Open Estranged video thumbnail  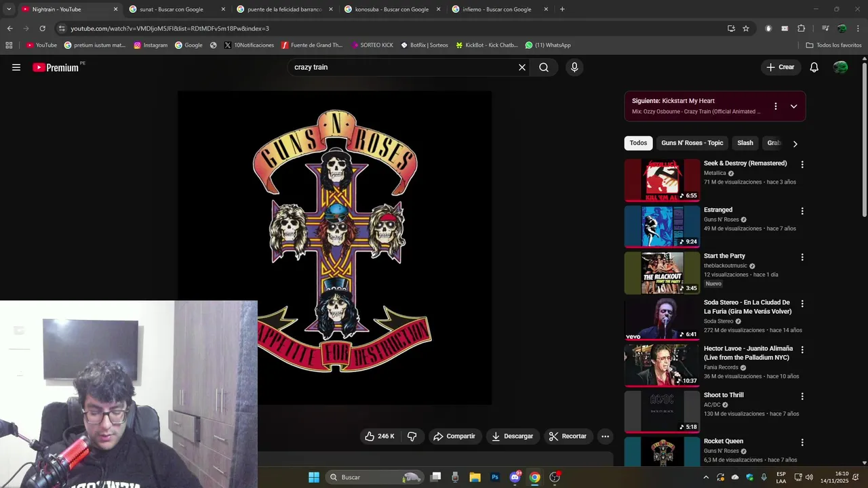coord(662,226)
